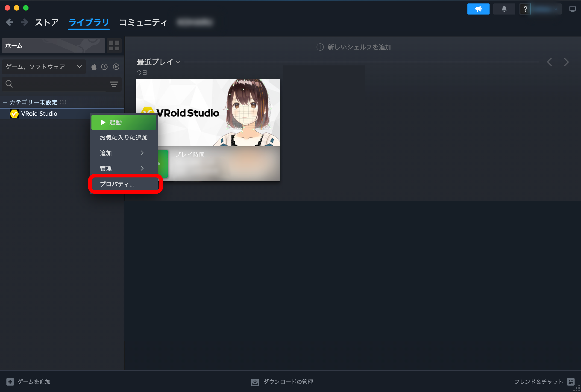Click the downloads tray icon
Screen dimensions: 581x392
[255, 382]
